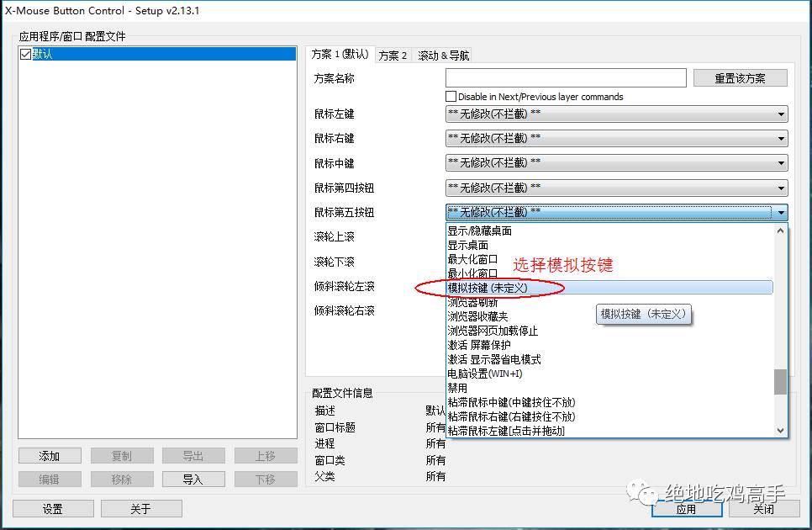
Task: Click the 方案名称 text field
Action: pos(566,78)
